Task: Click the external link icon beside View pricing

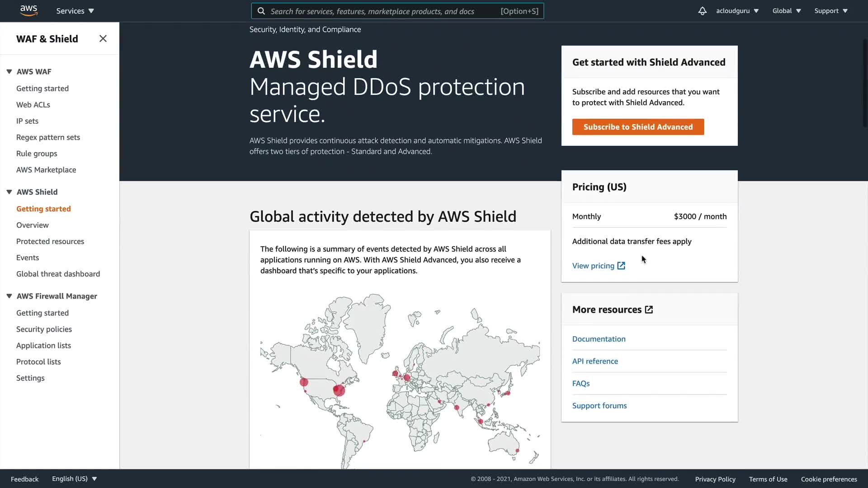Action: (x=621, y=266)
